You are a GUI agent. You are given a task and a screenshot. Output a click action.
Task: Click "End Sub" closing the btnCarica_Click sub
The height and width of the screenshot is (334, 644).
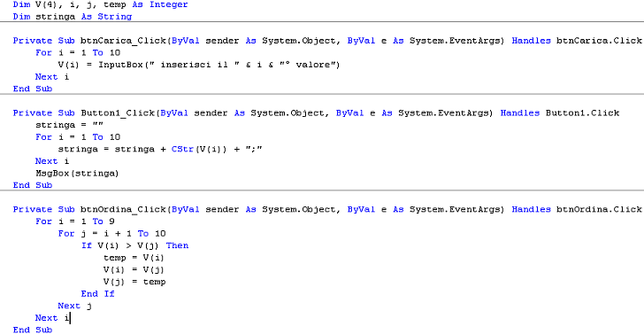[33, 89]
